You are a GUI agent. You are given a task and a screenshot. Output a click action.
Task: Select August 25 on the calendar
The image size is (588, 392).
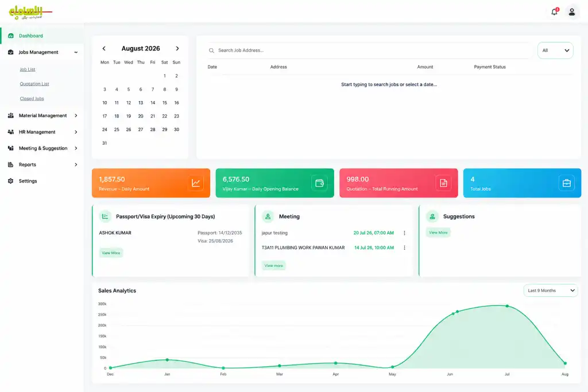coord(117,130)
